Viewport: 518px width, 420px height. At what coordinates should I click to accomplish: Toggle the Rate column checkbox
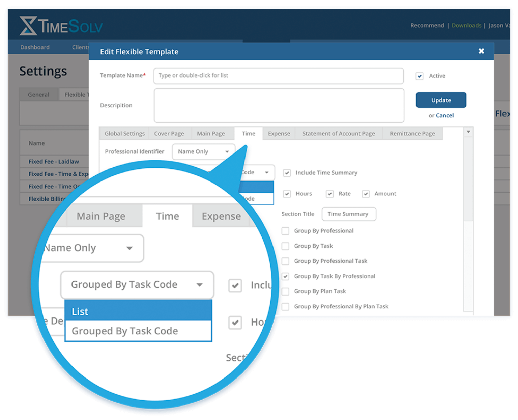[330, 194]
